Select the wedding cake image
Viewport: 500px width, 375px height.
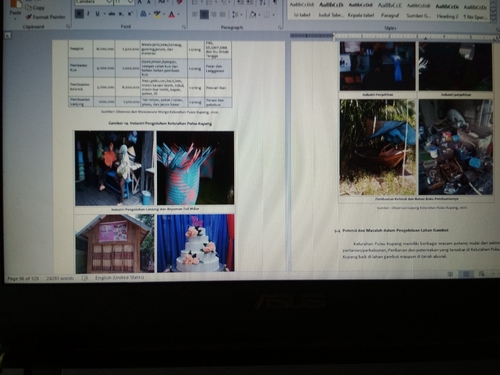click(x=196, y=243)
